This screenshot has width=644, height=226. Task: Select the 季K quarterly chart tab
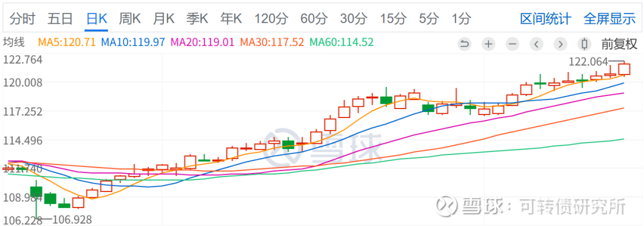pyautogui.click(x=197, y=18)
